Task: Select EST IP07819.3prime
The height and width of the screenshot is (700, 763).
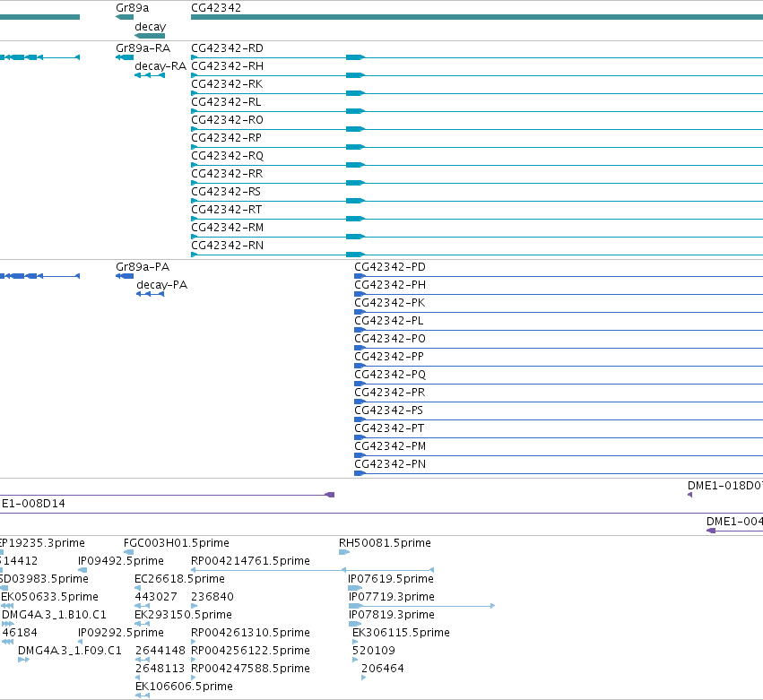Action: (392, 616)
